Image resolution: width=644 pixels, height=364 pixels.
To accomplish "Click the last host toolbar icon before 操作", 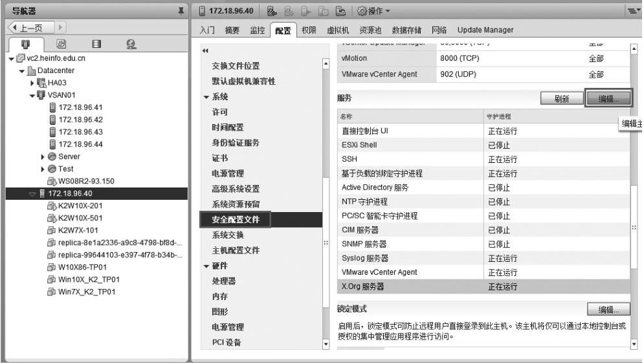I will tap(340, 11).
